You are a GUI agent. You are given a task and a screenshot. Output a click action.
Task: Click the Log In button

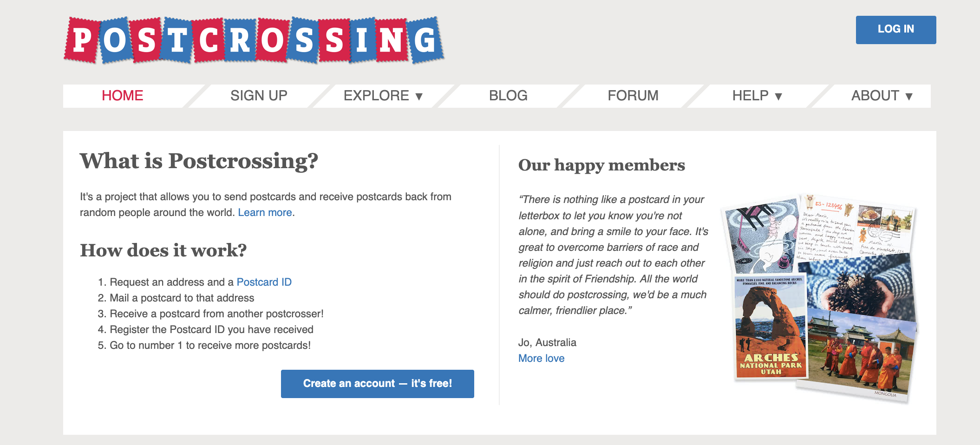[896, 30]
